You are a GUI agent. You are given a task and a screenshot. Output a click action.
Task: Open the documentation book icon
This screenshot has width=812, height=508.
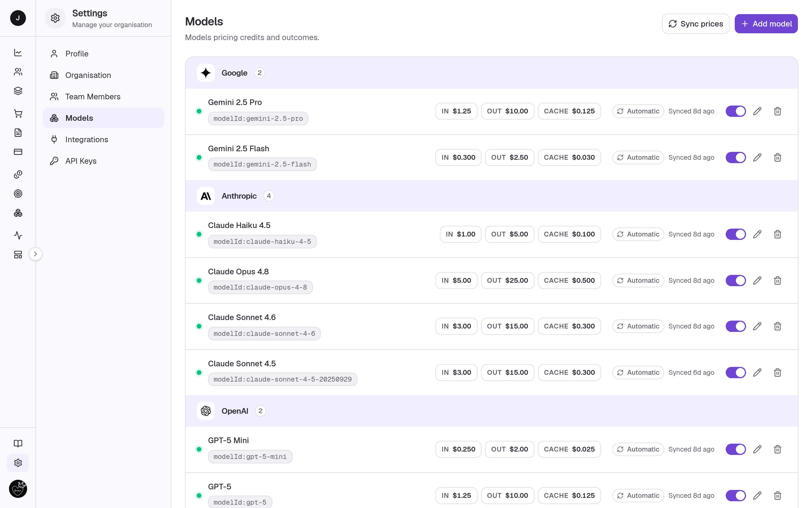pyautogui.click(x=18, y=443)
